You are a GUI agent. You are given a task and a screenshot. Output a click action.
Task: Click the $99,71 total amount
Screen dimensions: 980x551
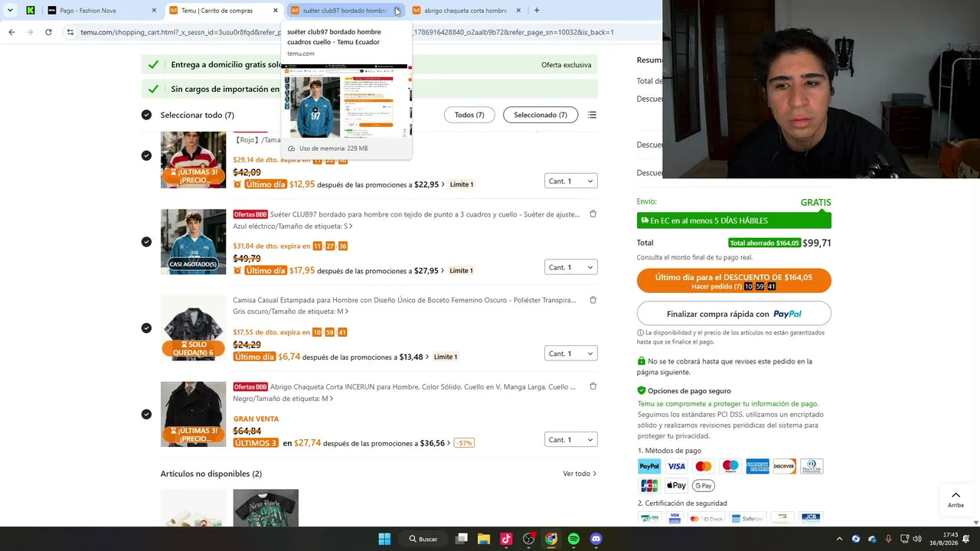[x=817, y=243]
